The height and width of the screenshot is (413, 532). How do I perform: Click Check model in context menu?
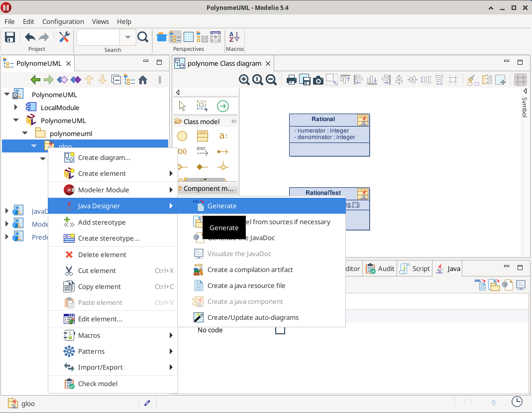click(x=112, y=384)
